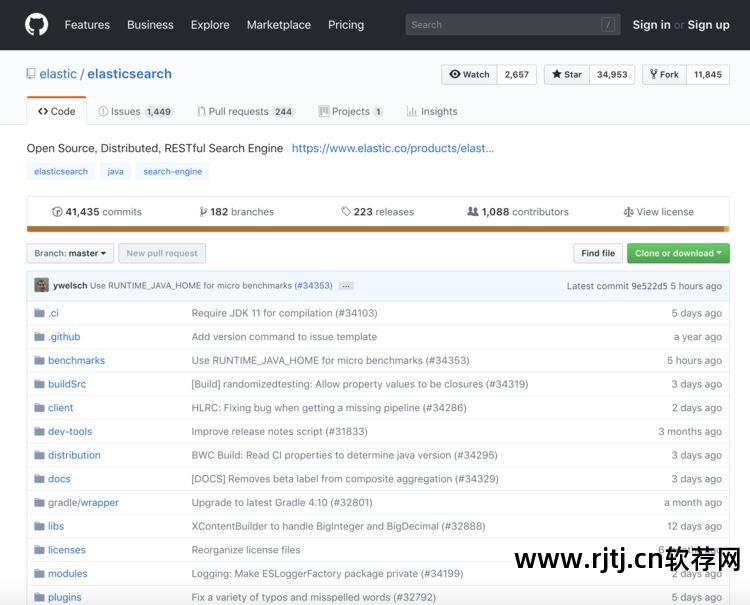
Task: Click ywelsch's avatar thumbnail
Action: (x=42, y=286)
